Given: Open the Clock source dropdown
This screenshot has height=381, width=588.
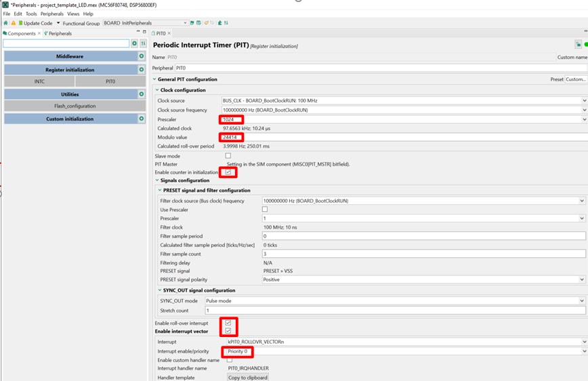Looking at the screenshot, I should tap(403, 101).
